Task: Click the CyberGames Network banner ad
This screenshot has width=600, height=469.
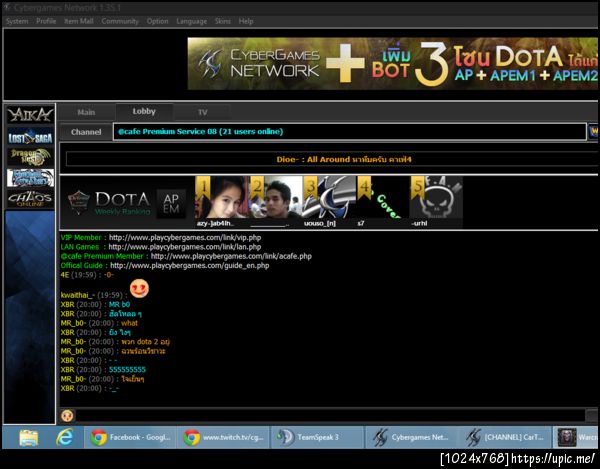Action: pos(393,64)
